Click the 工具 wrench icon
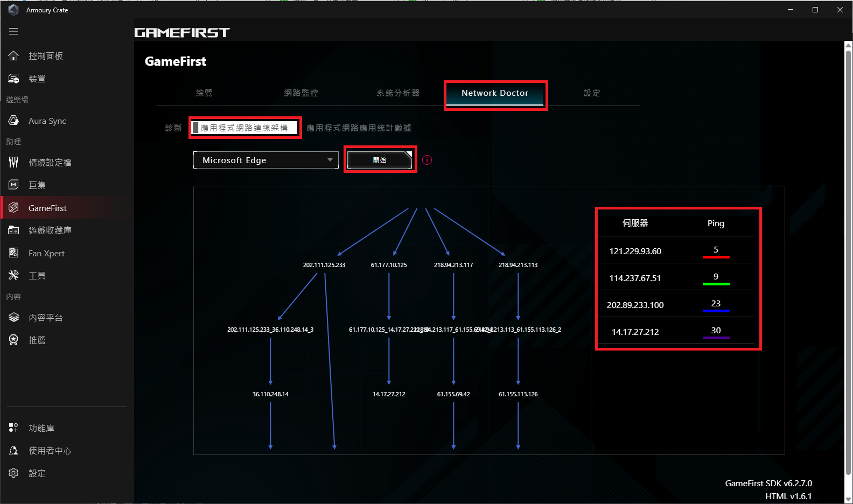The image size is (853, 504). click(13, 275)
